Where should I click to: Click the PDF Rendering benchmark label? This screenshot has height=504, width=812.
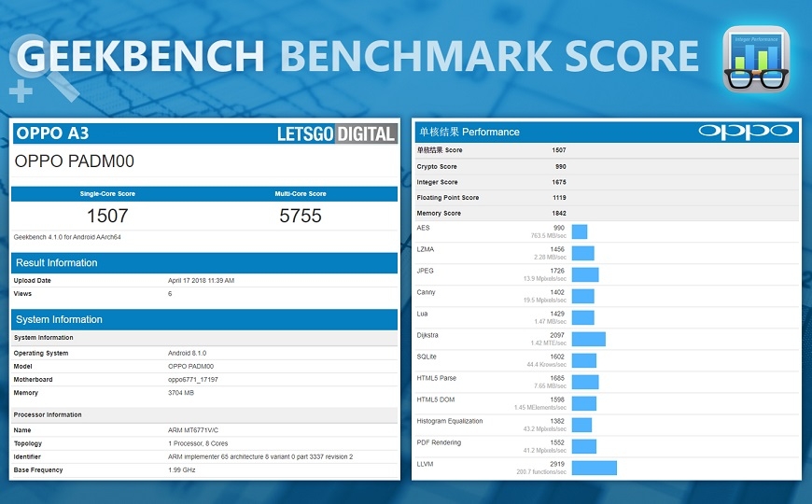pyautogui.click(x=439, y=443)
